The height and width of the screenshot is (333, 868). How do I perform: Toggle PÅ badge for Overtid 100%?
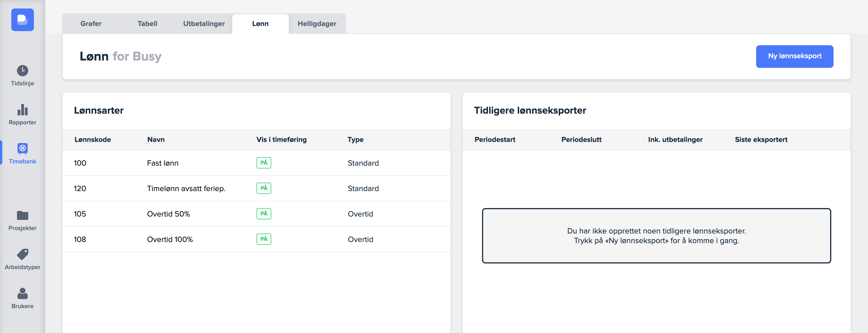click(x=264, y=239)
